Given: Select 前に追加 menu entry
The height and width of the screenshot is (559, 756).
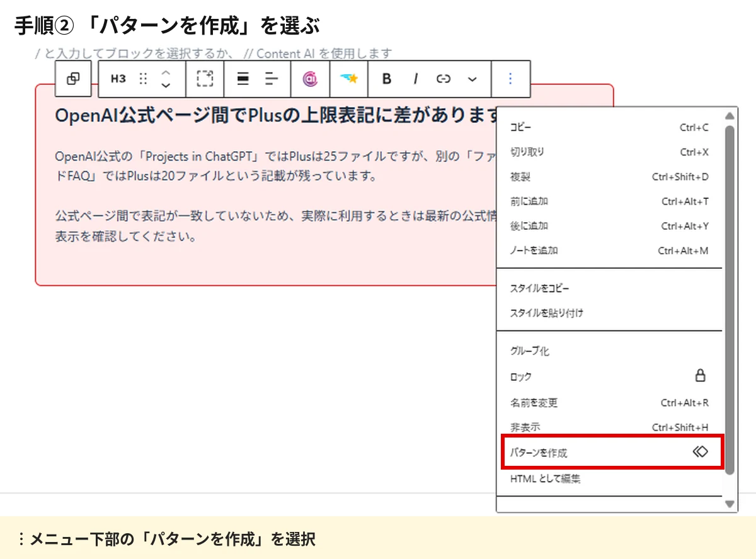Looking at the screenshot, I should 609,201.
